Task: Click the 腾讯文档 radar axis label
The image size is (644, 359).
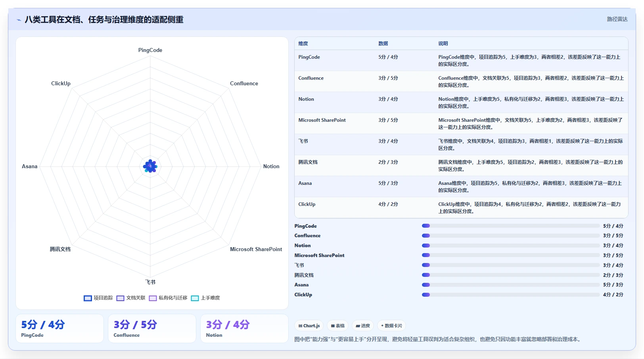Action: pyautogui.click(x=60, y=250)
